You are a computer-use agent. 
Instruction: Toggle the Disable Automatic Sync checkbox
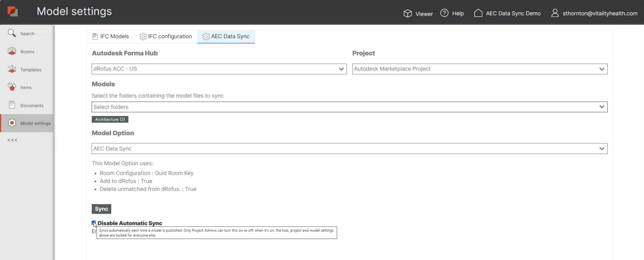94,223
